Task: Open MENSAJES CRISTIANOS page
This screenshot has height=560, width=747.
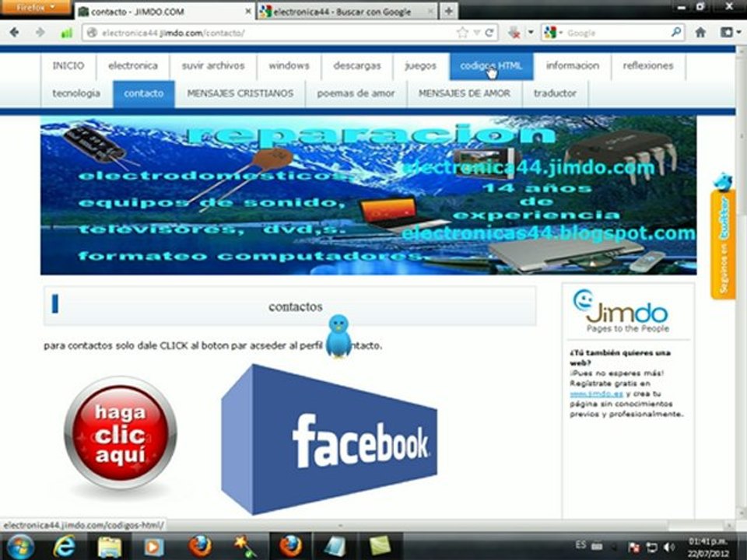Action: pos(240,93)
